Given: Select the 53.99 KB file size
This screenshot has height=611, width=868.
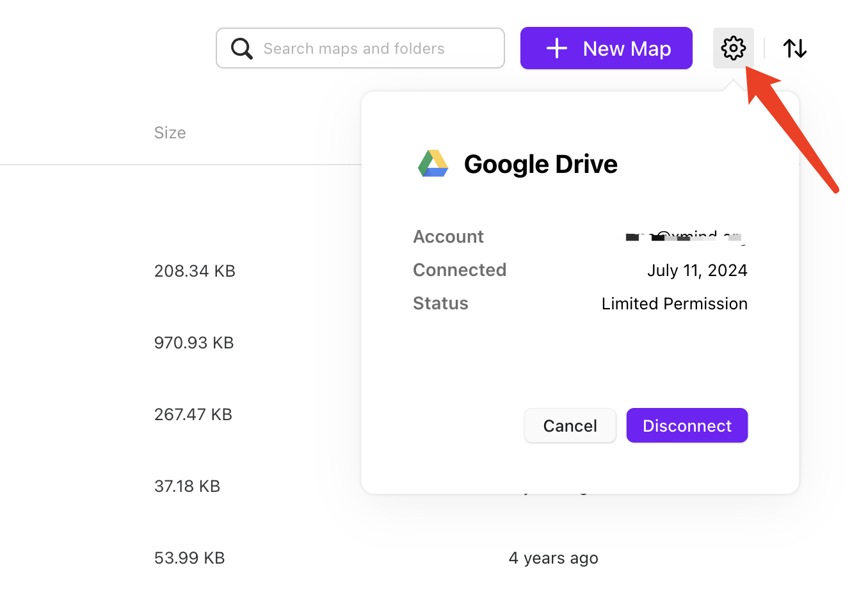Looking at the screenshot, I should click(x=189, y=558).
